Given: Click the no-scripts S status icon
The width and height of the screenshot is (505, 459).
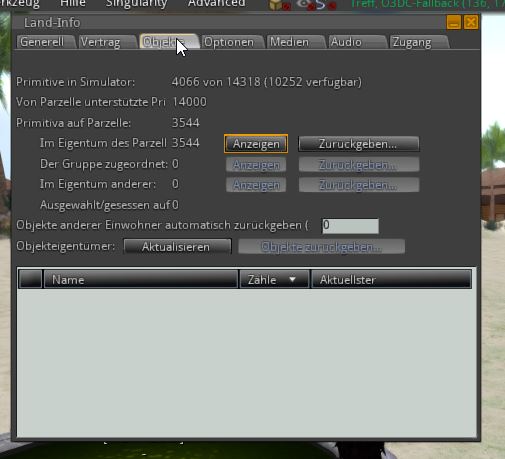Looking at the screenshot, I should pos(325,5).
